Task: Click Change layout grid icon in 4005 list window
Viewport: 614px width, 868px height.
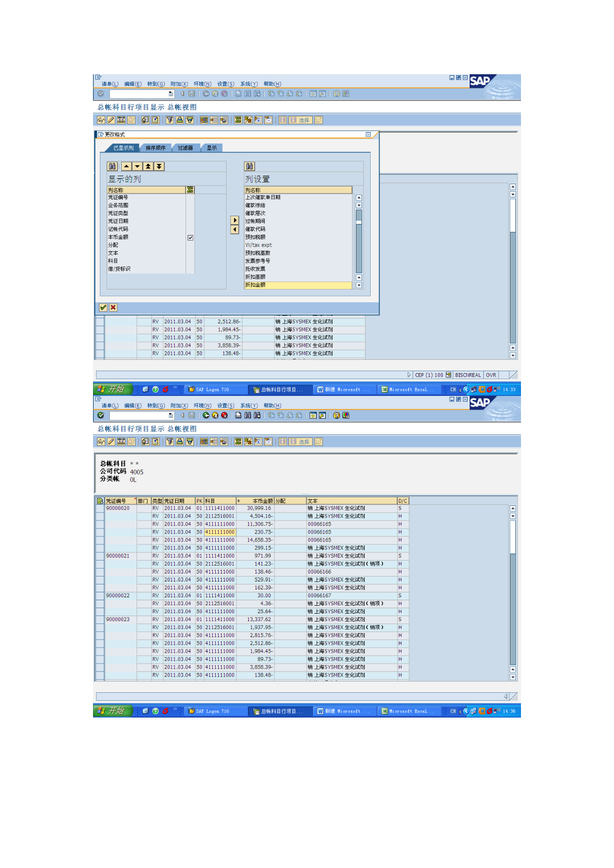Action: (x=204, y=441)
